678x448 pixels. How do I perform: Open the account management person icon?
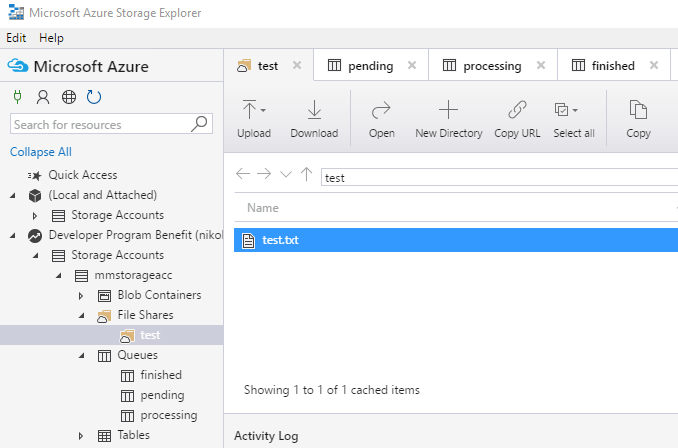(43, 97)
